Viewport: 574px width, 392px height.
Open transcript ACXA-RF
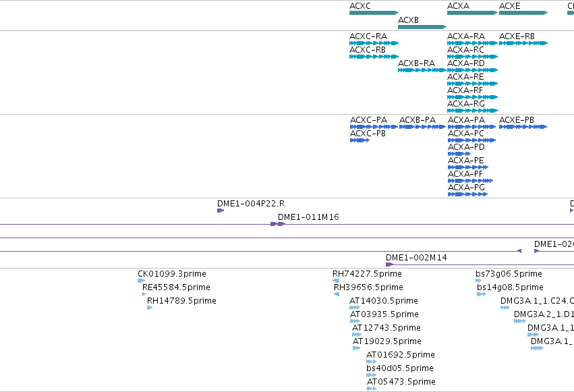[472, 97]
